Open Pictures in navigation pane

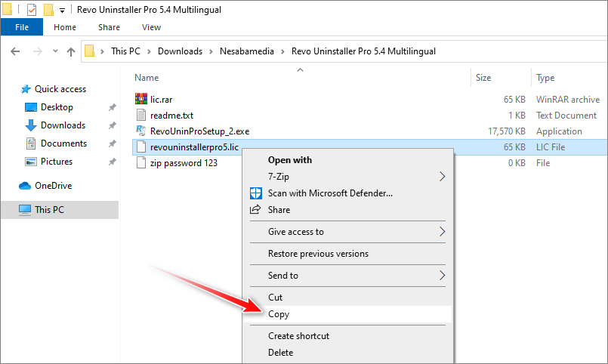click(x=57, y=162)
